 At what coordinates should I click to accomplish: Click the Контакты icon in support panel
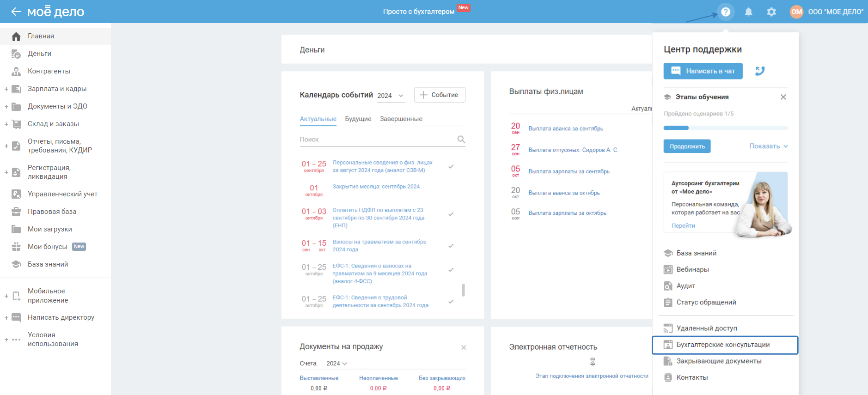(x=668, y=377)
